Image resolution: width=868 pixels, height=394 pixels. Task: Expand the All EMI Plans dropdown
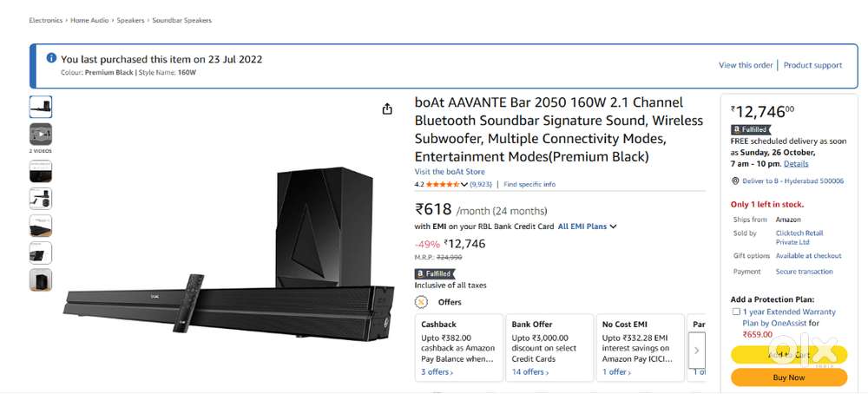[588, 227]
